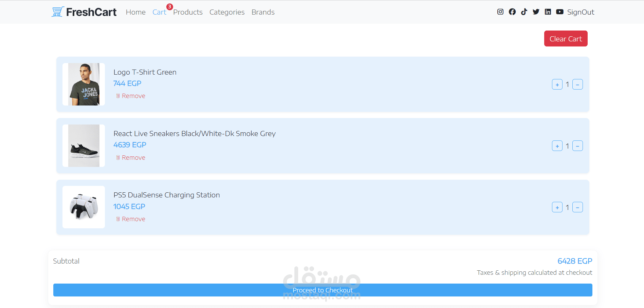Click the 4639 EGP price
This screenshot has width=644, height=308.
[130, 145]
